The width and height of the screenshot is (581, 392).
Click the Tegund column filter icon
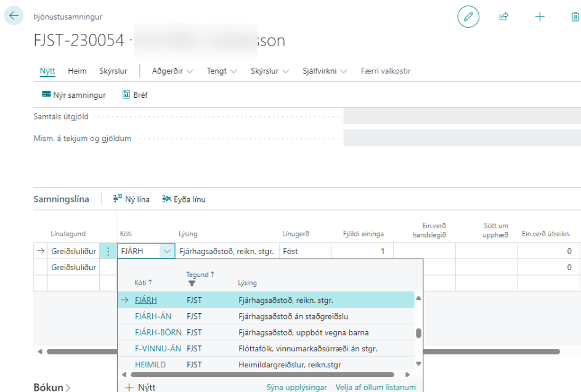coord(192,284)
